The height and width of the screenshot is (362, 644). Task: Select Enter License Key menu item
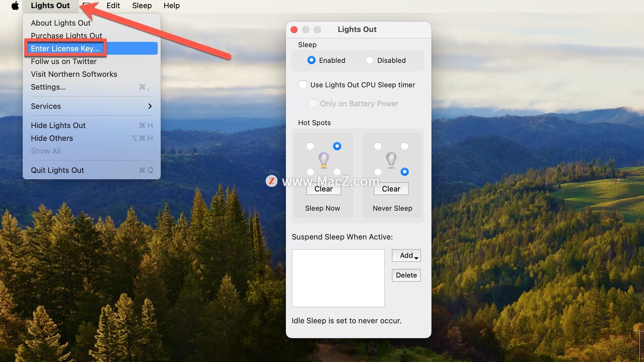91,48
